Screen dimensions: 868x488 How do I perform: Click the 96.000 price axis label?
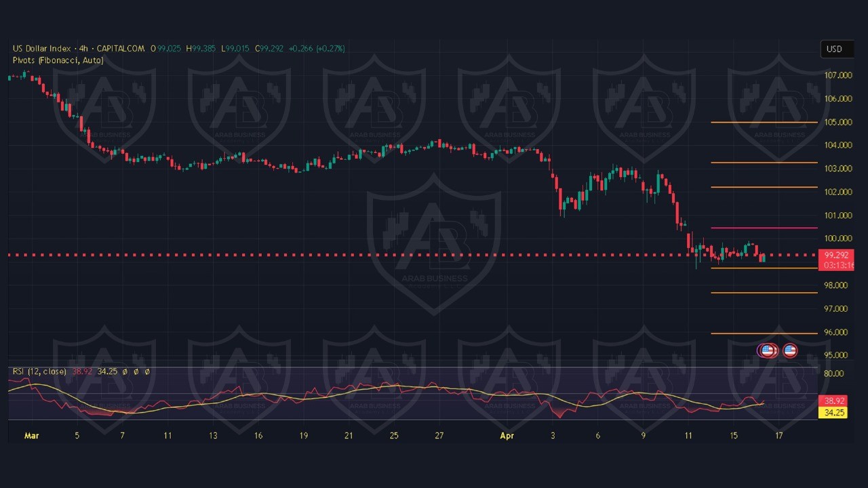coord(837,332)
